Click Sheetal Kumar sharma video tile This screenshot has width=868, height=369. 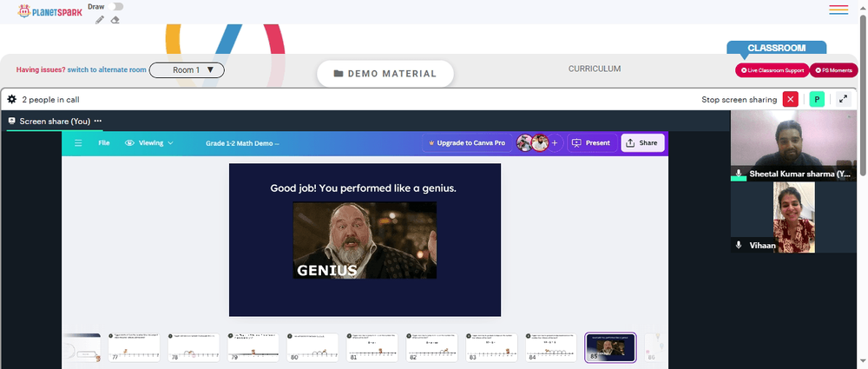(x=794, y=146)
